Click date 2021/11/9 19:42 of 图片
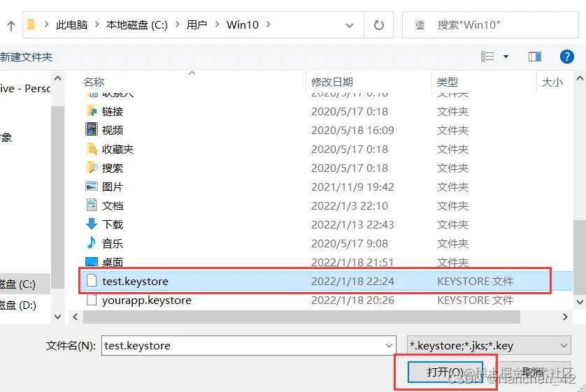586x392 pixels. click(x=353, y=187)
